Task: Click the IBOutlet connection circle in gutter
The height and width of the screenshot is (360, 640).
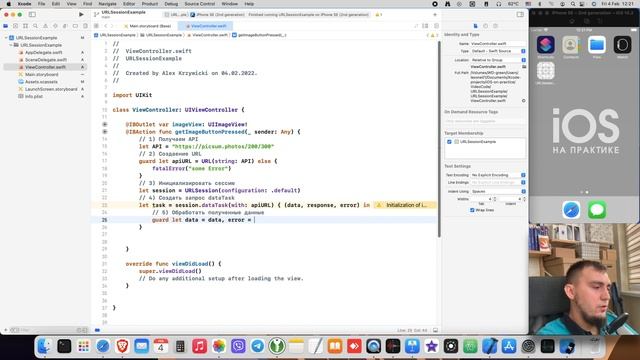Action: [105, 124]
